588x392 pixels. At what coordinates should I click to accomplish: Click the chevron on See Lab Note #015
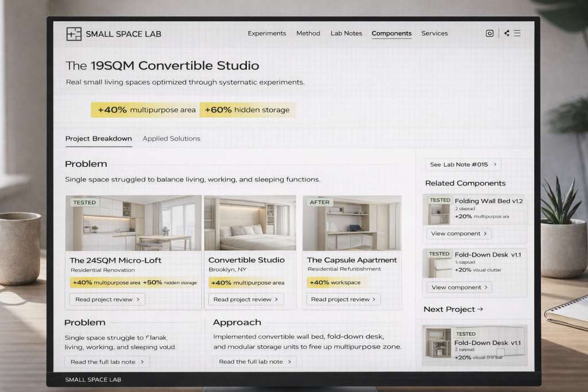click(495, 165)
